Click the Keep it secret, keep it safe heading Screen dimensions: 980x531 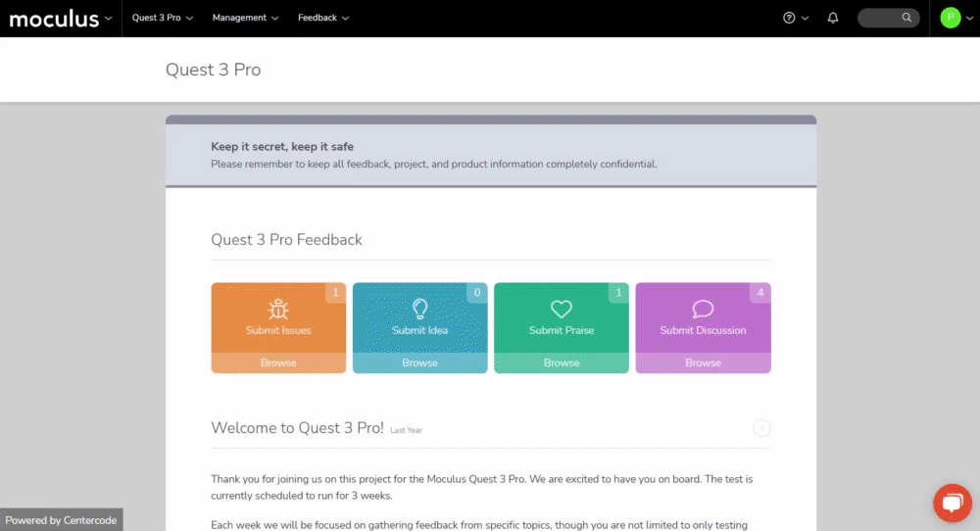282,147
